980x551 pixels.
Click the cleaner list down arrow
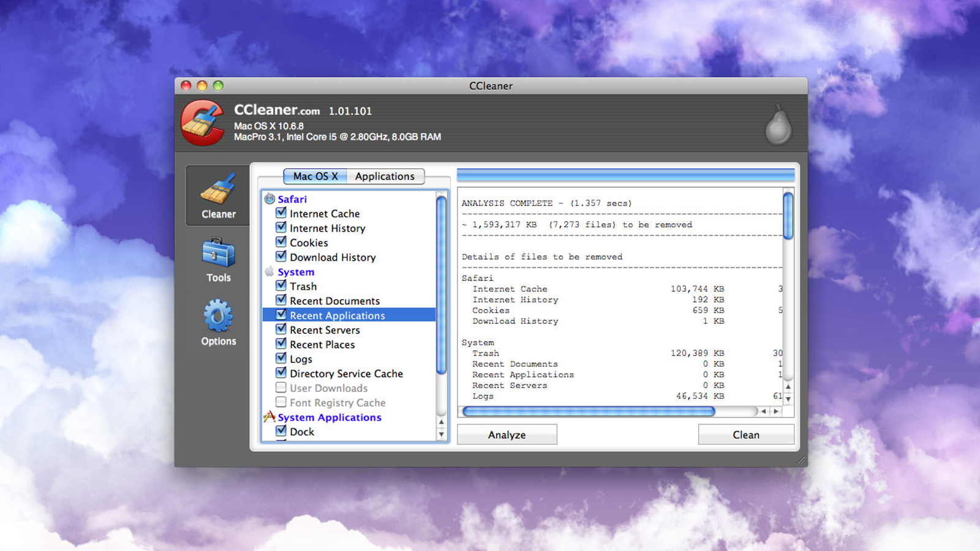[441, 435]
